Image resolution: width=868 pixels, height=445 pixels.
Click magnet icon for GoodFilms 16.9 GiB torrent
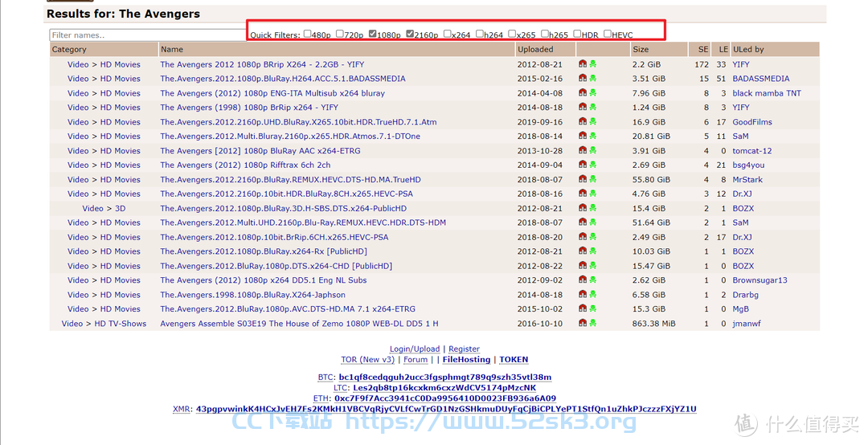(x=583, y=121)
